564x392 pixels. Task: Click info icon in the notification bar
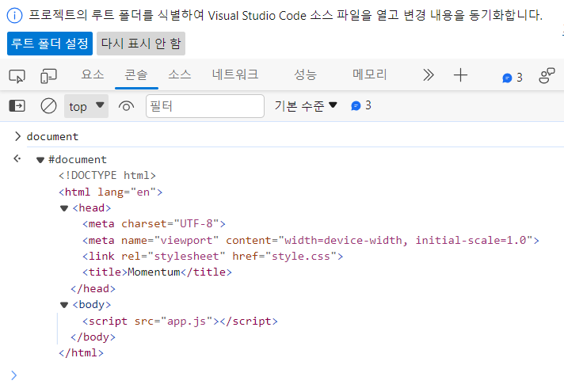pyautogui.click(x=15, y=16)
